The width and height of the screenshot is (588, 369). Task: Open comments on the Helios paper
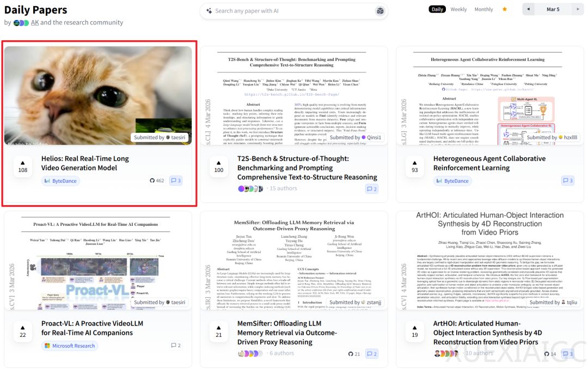[175, 181]
